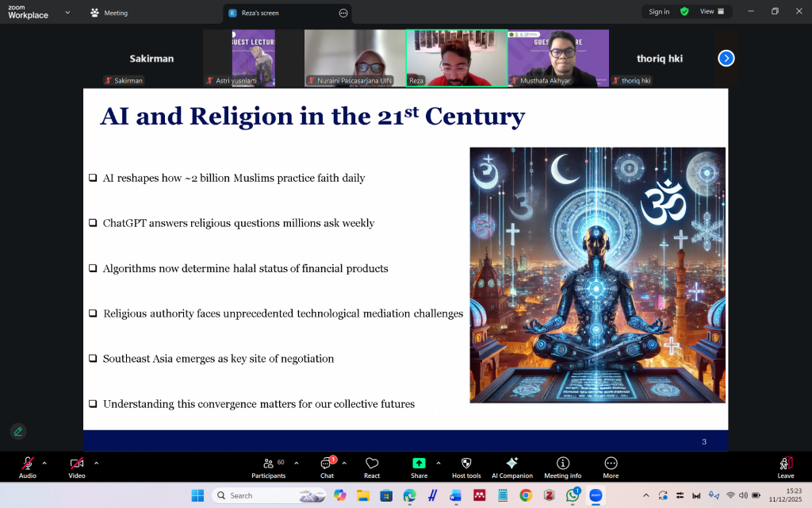The image size is (812, 508).
Task: Open Meeting info
Action: (562, 467)
